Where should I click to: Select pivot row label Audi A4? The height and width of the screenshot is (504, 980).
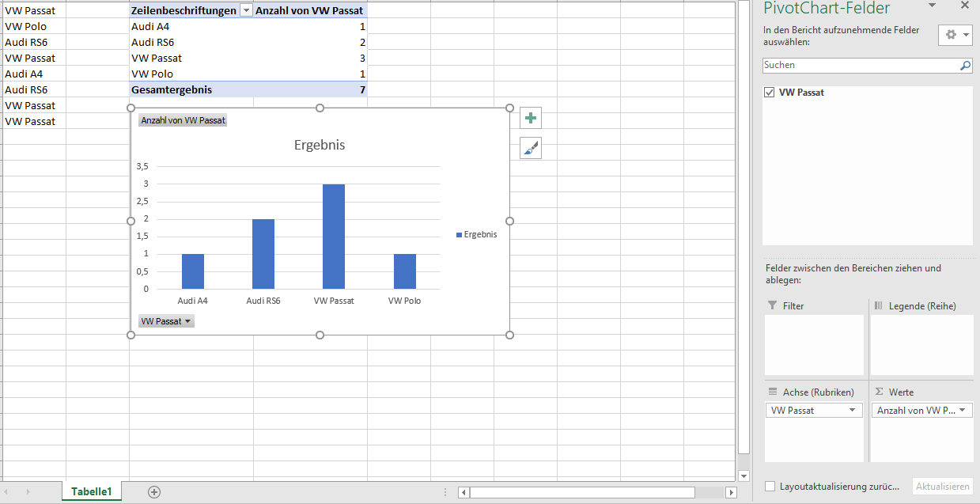(x=191, y=26)
